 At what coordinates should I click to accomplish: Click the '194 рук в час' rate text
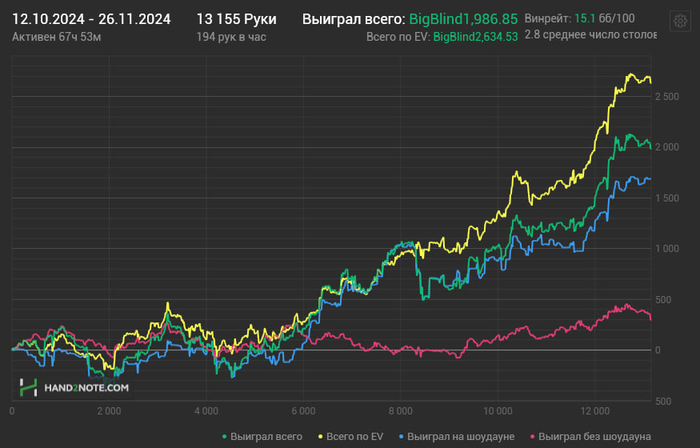coord(231,37)
